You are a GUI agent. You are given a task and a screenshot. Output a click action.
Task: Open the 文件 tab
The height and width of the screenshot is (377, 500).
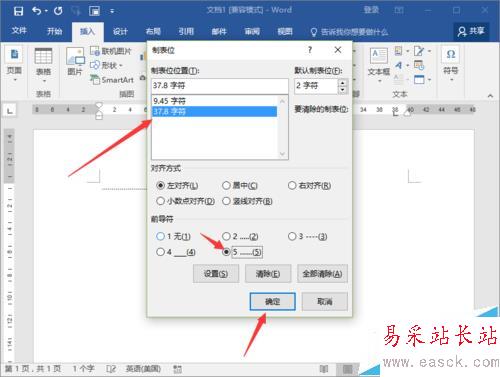tap(19, 31)
